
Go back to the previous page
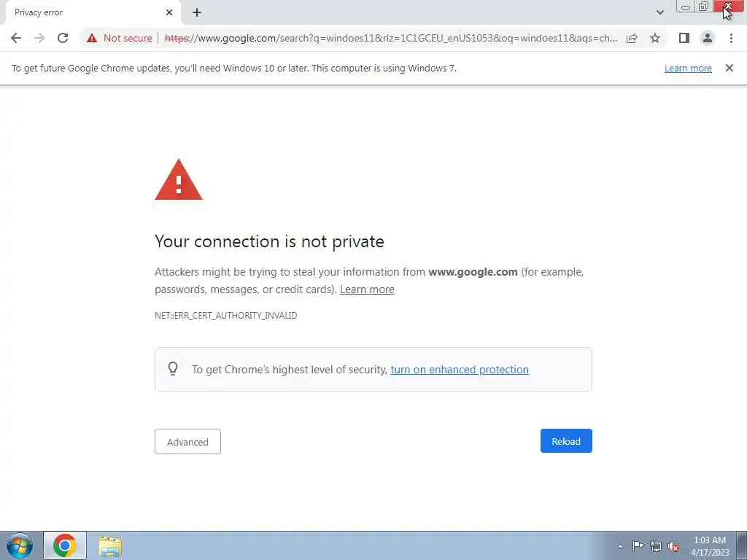click(16, 38)
